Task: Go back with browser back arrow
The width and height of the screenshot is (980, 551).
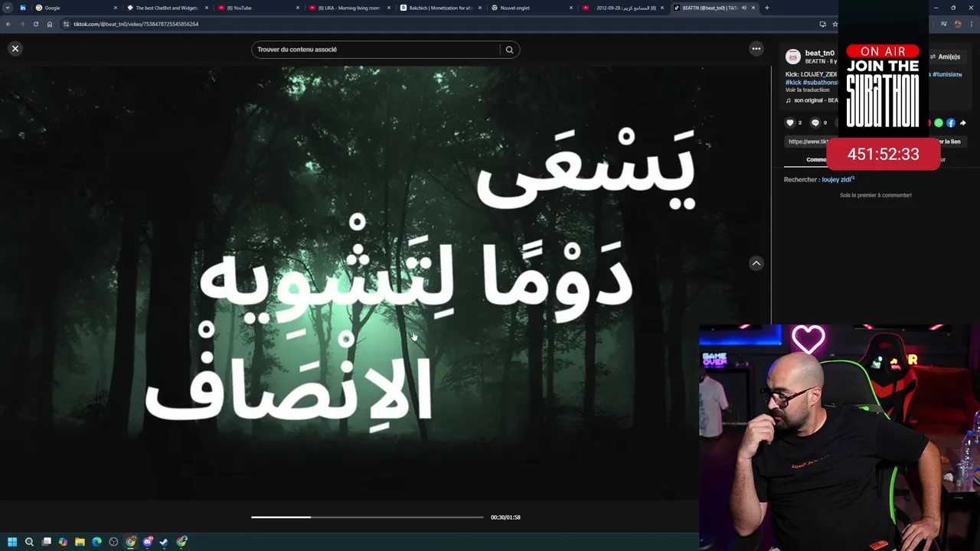Action: tap(8, 24)
